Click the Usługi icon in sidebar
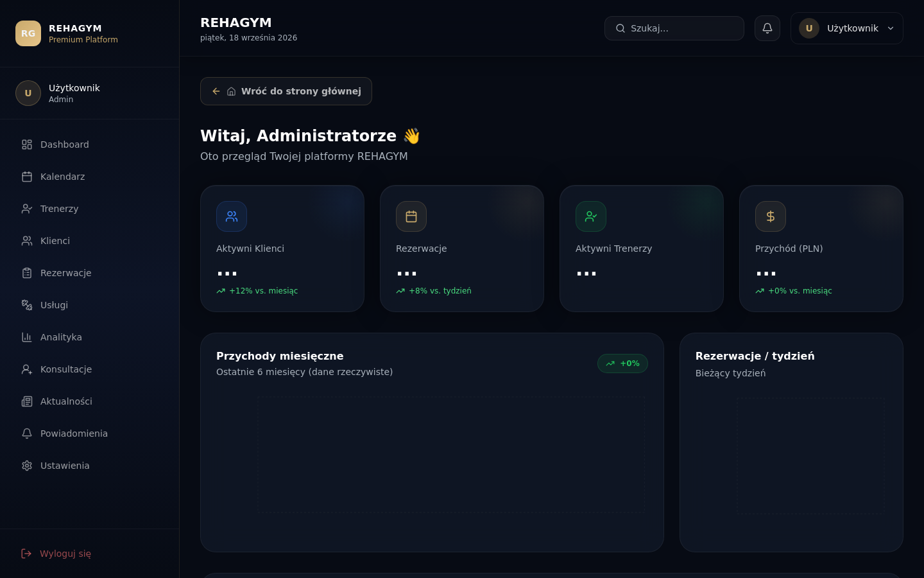Viewport: 924px width, 578px height. click(27, 305)
